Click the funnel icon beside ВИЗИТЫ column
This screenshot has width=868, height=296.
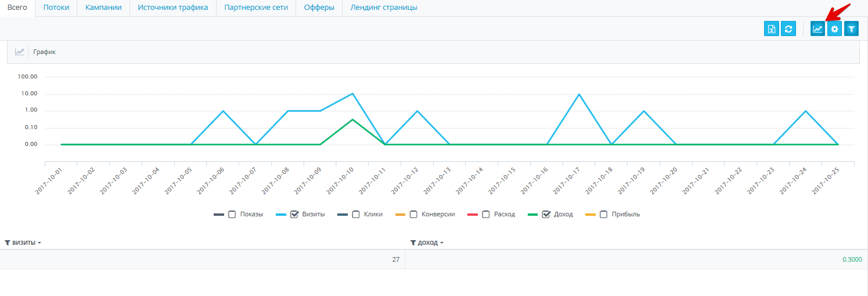pyautogui.click(x=8, y=242)
